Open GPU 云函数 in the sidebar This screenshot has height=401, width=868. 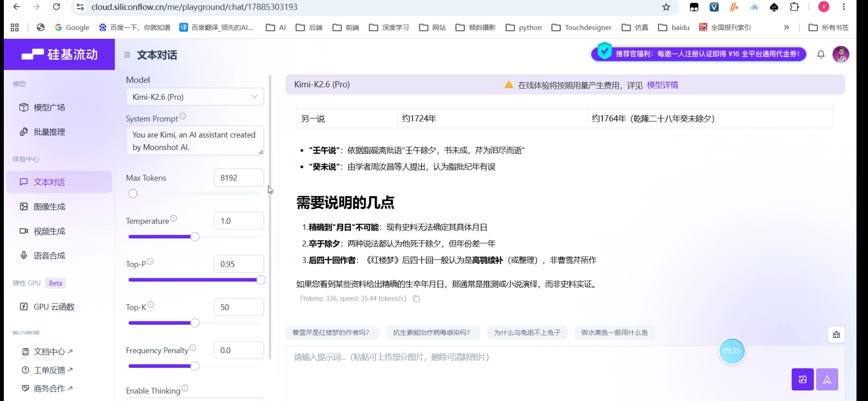click(59, 307)
